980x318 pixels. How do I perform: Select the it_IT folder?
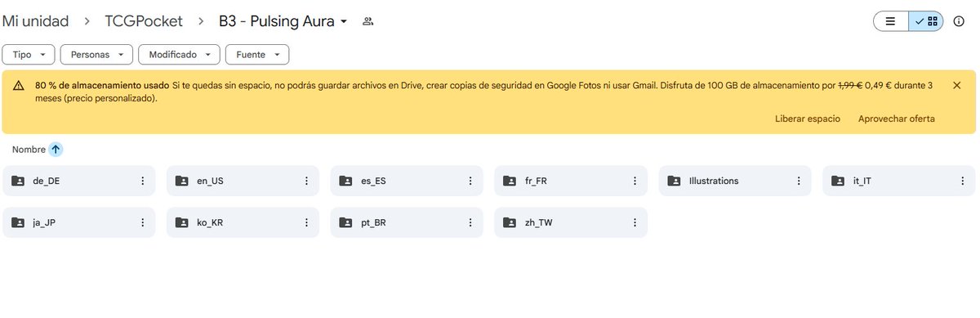point(899,181)
